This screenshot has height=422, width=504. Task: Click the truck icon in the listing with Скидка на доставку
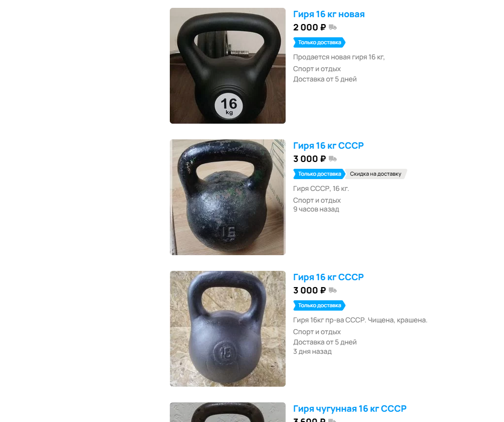[x=333, y=159]
